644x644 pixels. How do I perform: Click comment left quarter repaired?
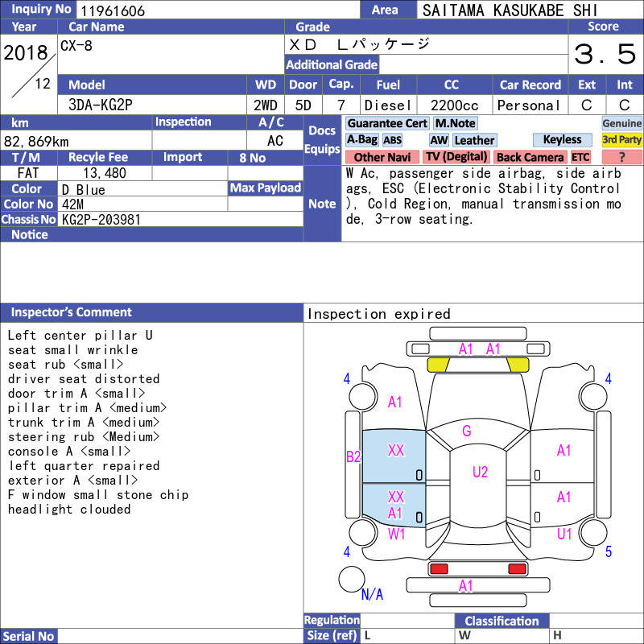84,466
